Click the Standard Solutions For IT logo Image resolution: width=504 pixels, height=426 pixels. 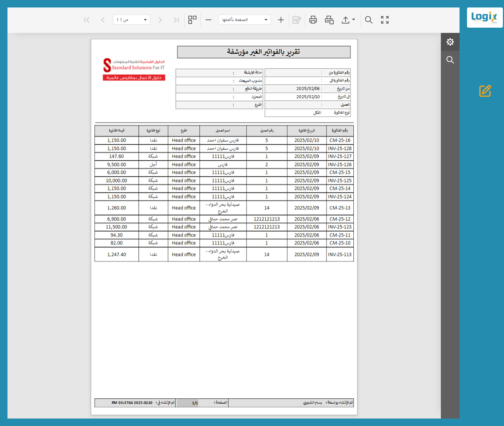pos(134,70)
